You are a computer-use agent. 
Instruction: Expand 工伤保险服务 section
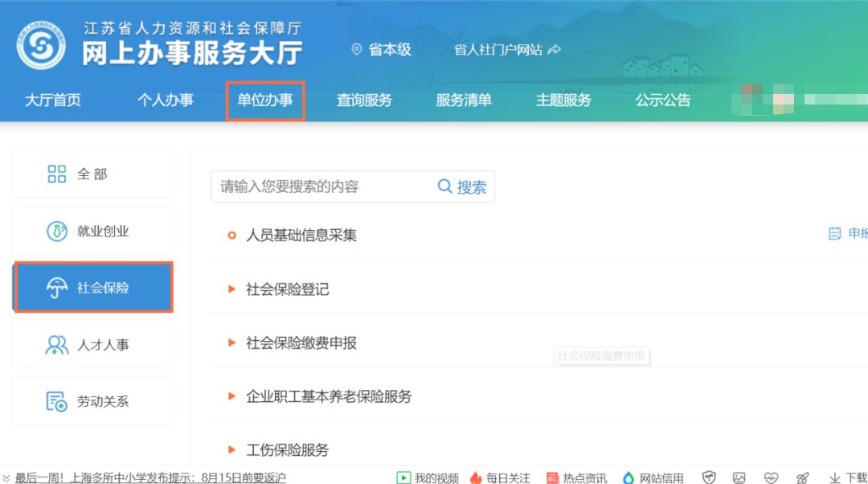[x=287, y=450]
